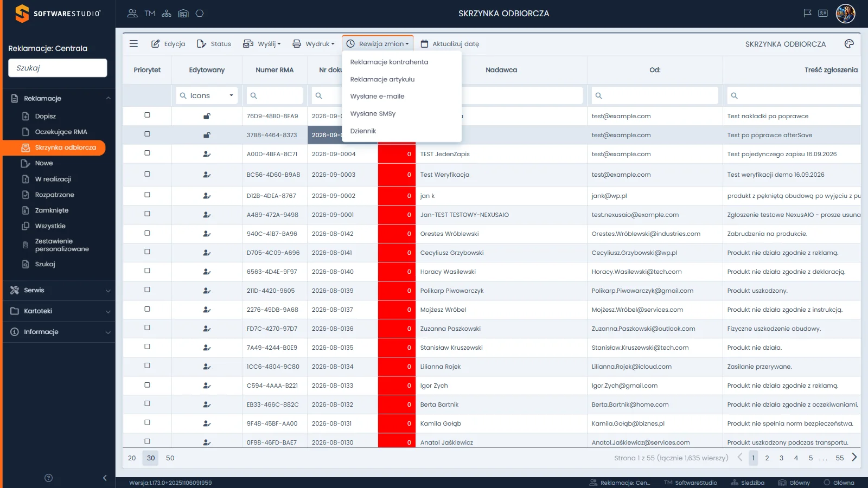Expand the Kartoteki sidebar section
This screenshot has height=488, width=868.
(60, 311)
